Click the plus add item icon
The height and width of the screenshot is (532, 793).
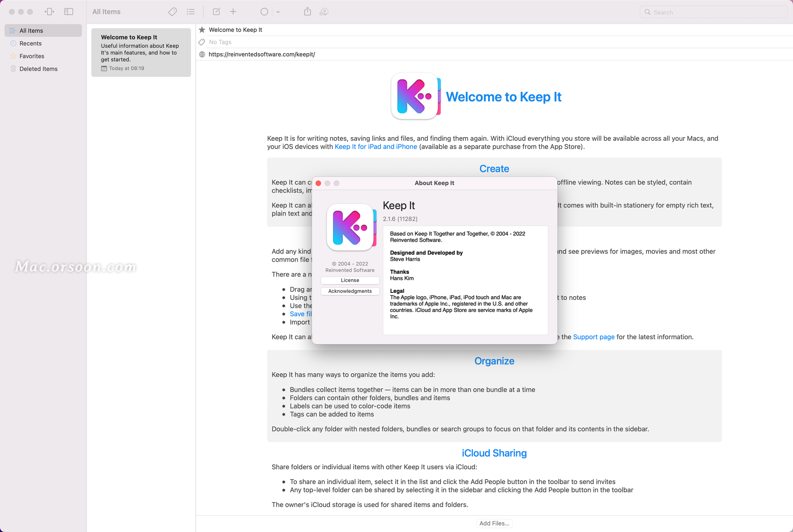coord(233,12)
